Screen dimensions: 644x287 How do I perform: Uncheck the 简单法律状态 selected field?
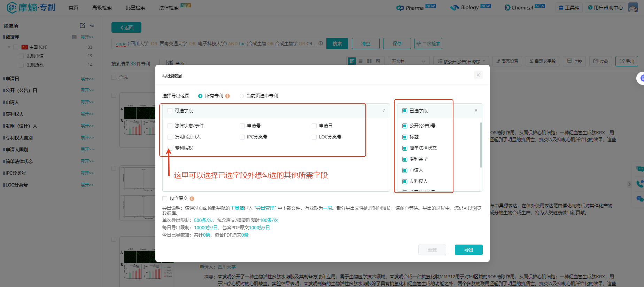pos(405,148)
